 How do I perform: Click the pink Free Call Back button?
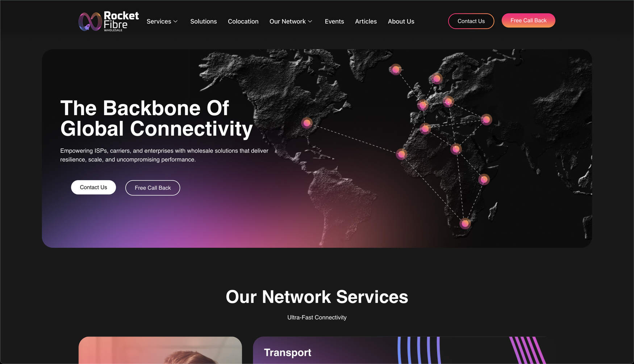click(528, 20)
